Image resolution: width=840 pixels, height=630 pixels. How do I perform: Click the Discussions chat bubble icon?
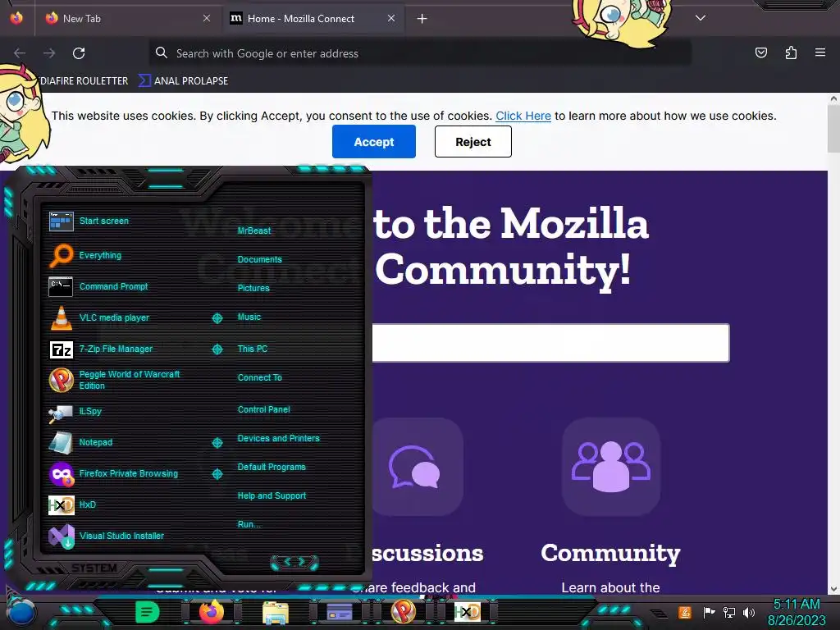click(x=416, y=467)
